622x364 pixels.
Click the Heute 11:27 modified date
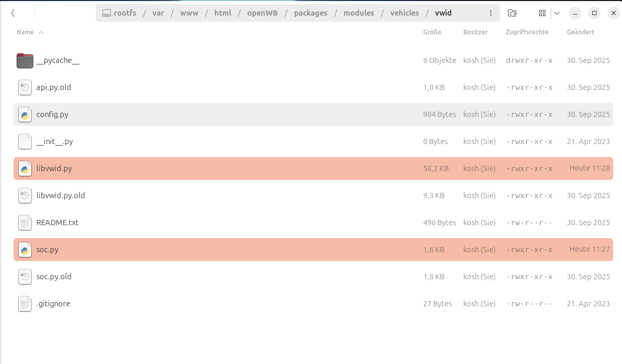point(590,250)
